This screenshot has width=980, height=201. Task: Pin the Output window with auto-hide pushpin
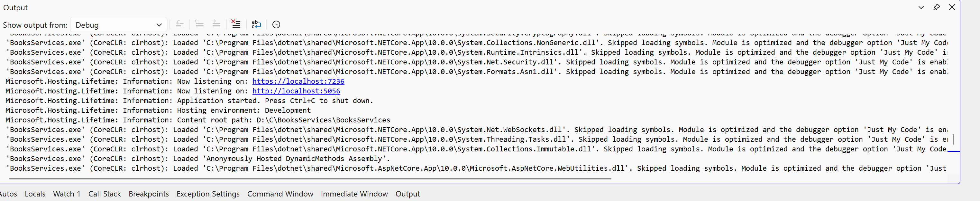click(936, 7)
